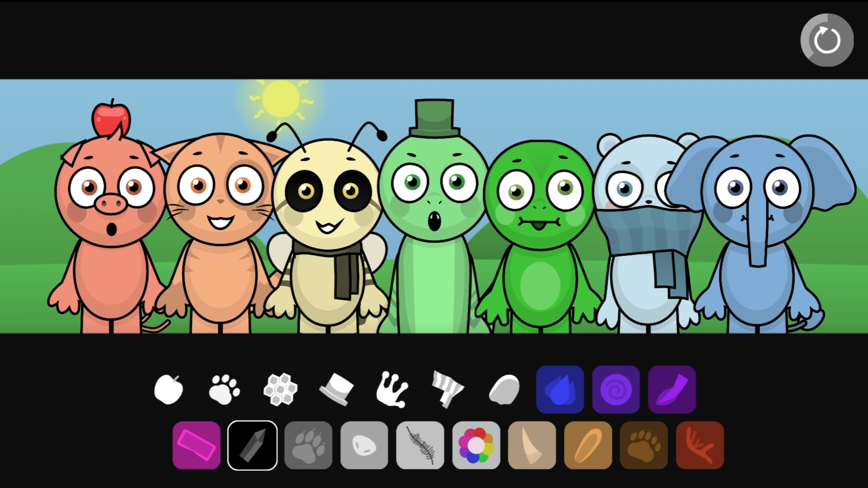Select the magenta eraser tool
This screenshot has width=868, height=488.
(x=196, y=445)
